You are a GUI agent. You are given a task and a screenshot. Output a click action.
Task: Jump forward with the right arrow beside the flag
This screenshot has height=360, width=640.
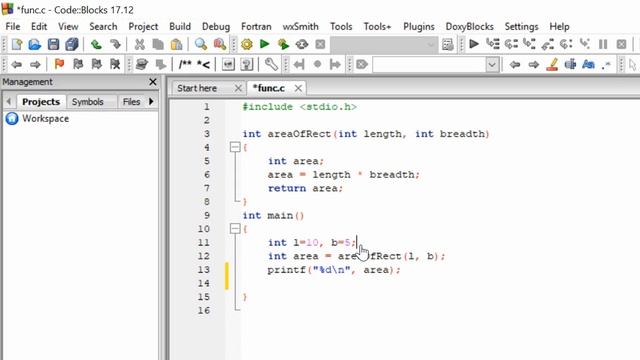click(35, 64)
